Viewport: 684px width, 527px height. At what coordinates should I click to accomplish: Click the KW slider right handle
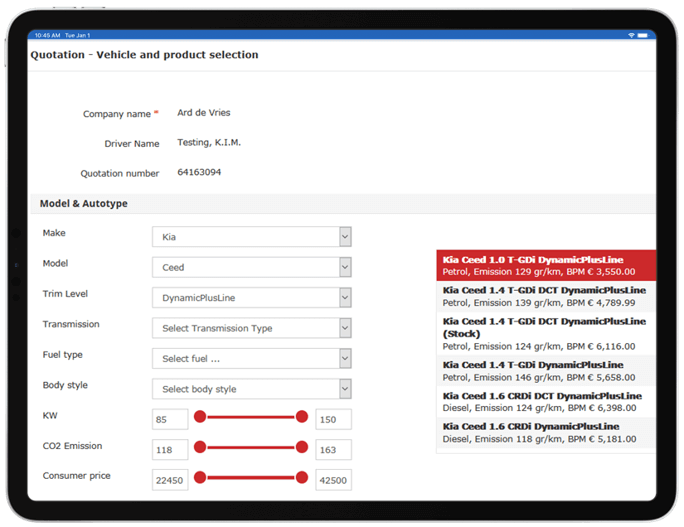(x=302, y=417)
